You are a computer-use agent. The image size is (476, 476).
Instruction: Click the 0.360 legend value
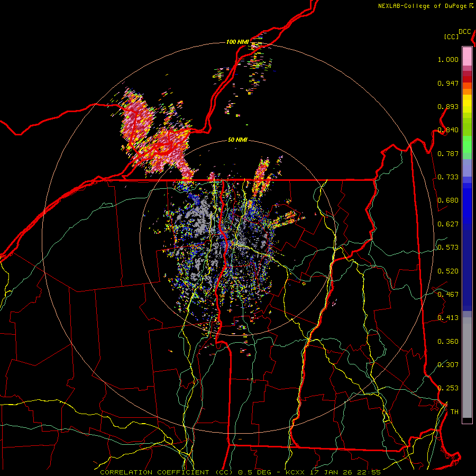coord(448,342)
